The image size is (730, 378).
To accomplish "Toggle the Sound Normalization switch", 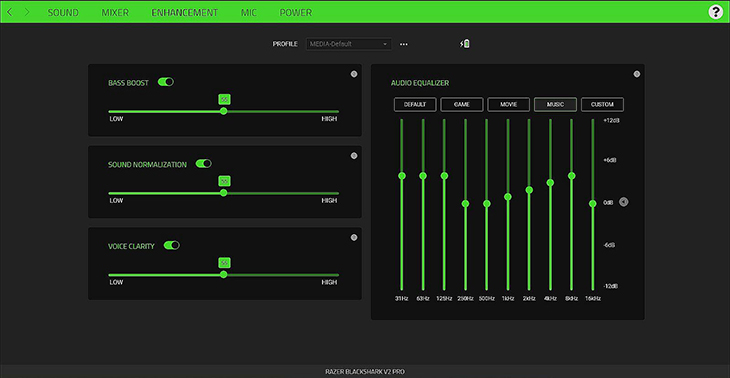I will pos(203,163).
